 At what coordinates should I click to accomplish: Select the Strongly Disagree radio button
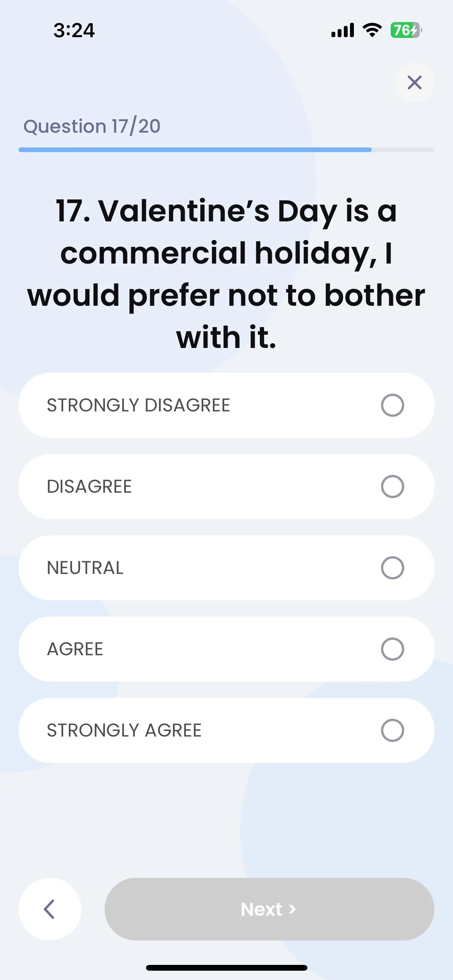coord(392,405)
